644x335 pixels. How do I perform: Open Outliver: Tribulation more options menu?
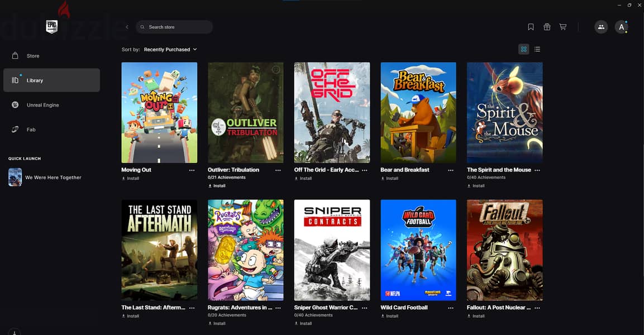tap(278, 170)
